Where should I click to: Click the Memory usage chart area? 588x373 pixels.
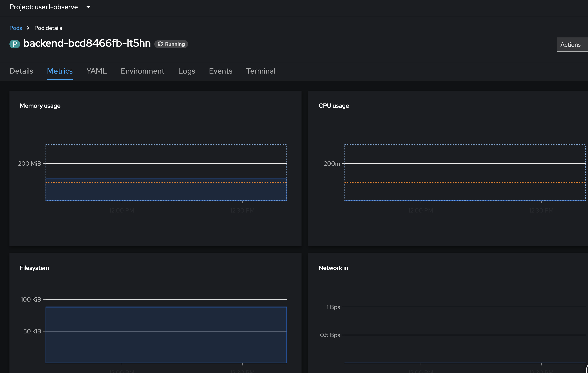coord(166,173)
